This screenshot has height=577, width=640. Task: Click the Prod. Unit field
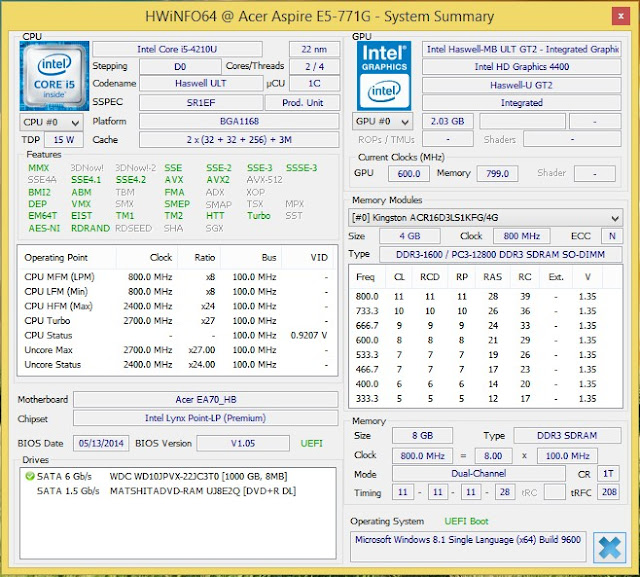click(302, 103)
